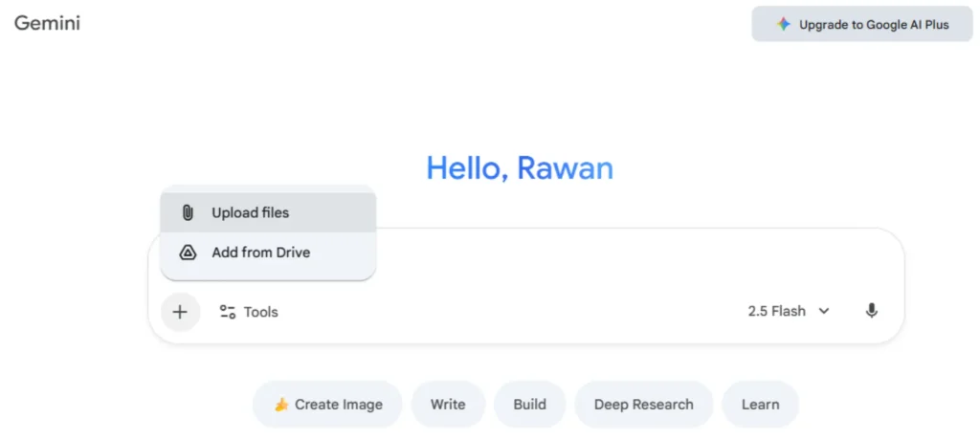Click the Tools sliders icon
The width and height of the screenshot is (980, 441).
(228, 312)
